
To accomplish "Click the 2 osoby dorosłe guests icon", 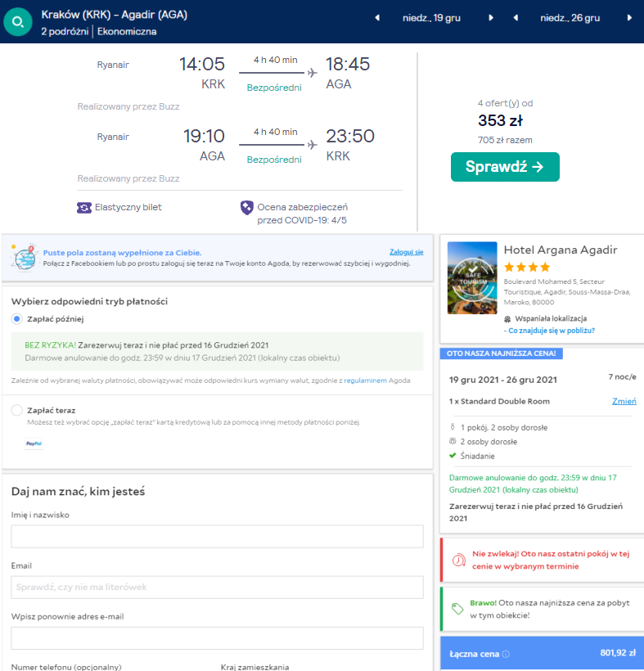I will [x=453, y=441].
